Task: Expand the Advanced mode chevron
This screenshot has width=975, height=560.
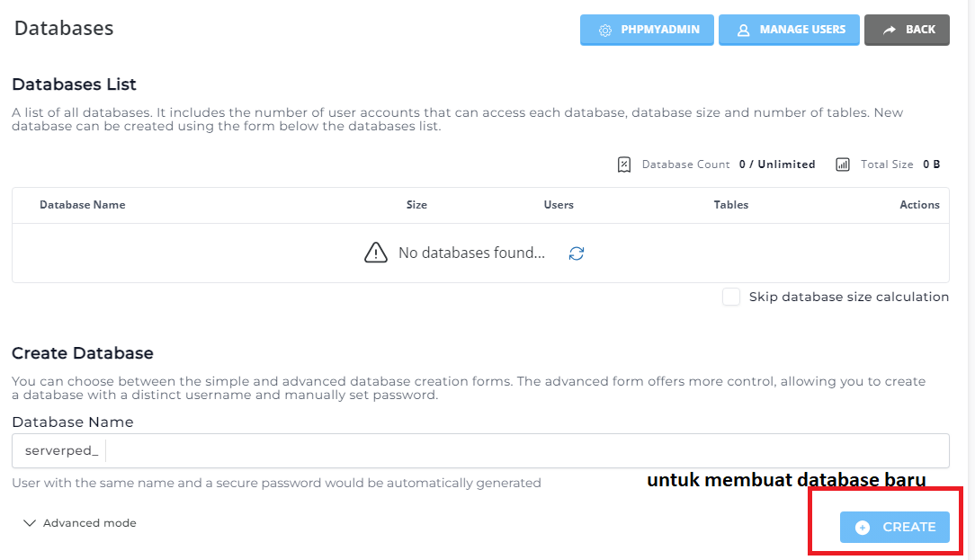Action: click(30, 523)
